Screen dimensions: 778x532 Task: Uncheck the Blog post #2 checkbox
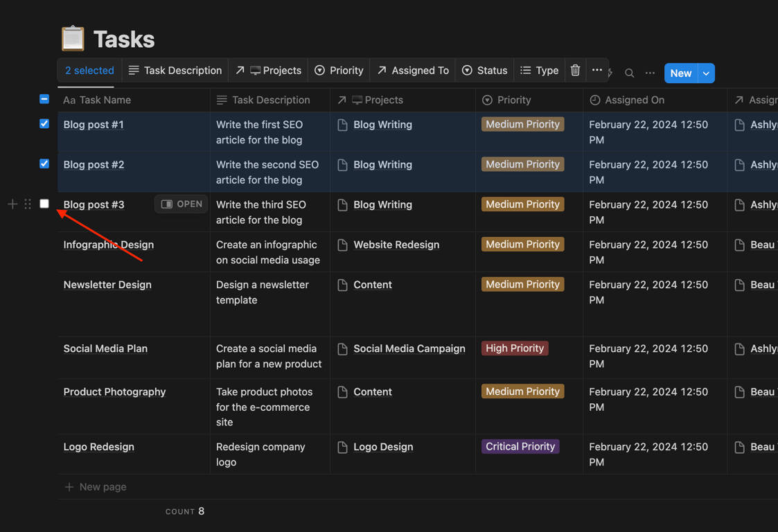click(x=44, y=164)
